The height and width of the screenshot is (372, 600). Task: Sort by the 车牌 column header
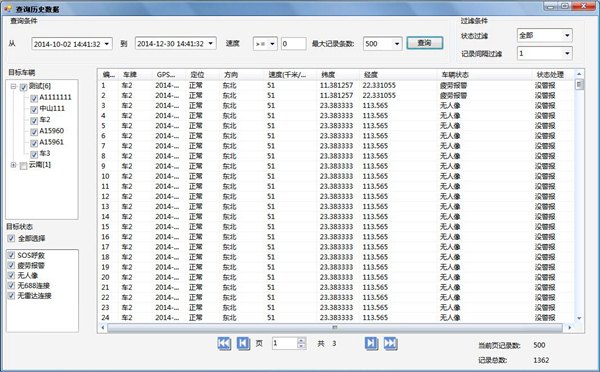[136, 75]
